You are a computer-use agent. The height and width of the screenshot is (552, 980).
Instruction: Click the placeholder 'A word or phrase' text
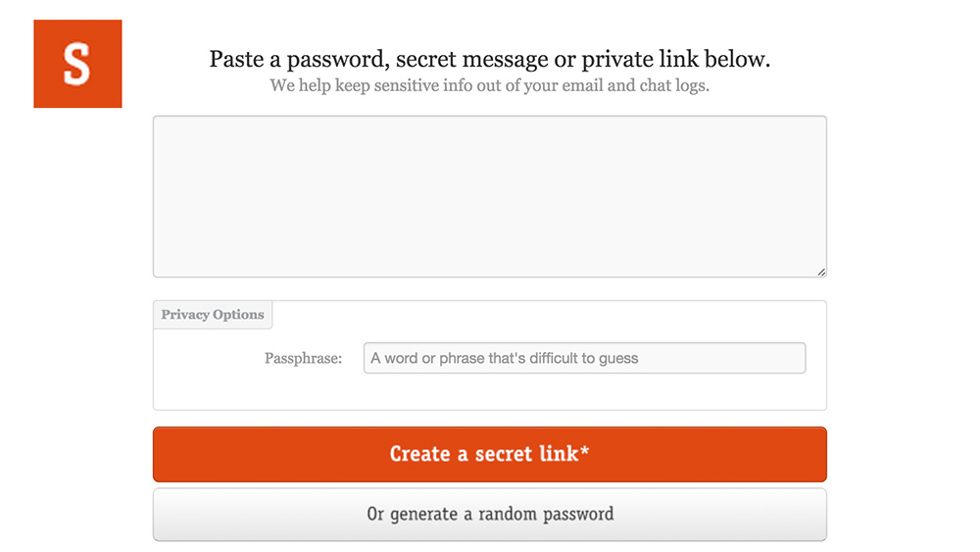point(504,358)
